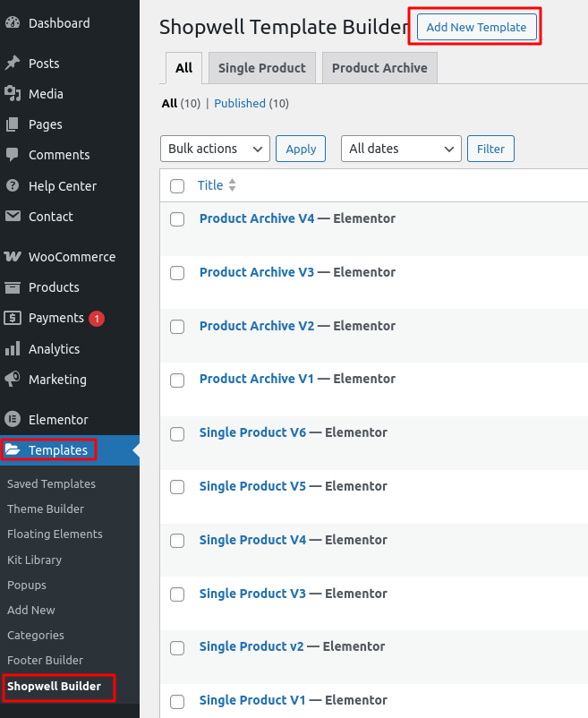Open Footer Builder submenu item
588x718 pixels.
click(x=45, y=660)
